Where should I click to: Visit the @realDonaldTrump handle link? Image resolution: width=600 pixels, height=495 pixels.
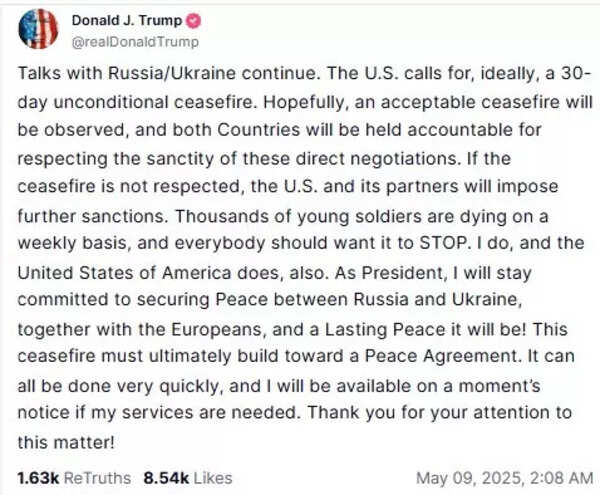(x=135, y=42)
